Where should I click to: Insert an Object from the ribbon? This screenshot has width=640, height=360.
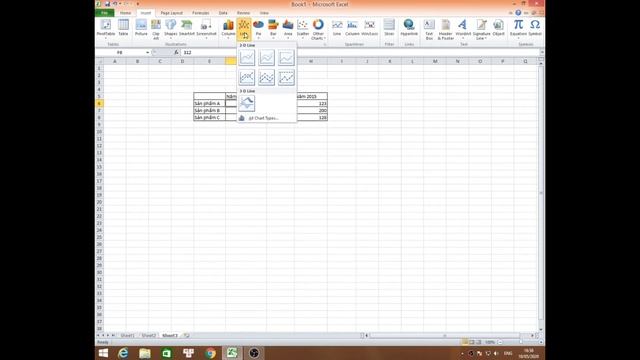click(498, 29)
